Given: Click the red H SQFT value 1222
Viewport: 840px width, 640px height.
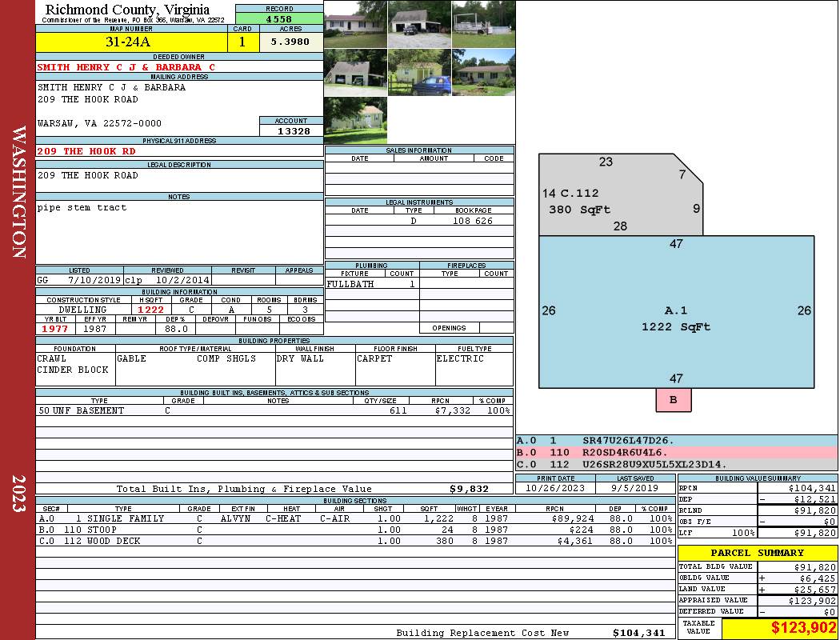Looking at the screenshot, I should (x=151, y=310).
